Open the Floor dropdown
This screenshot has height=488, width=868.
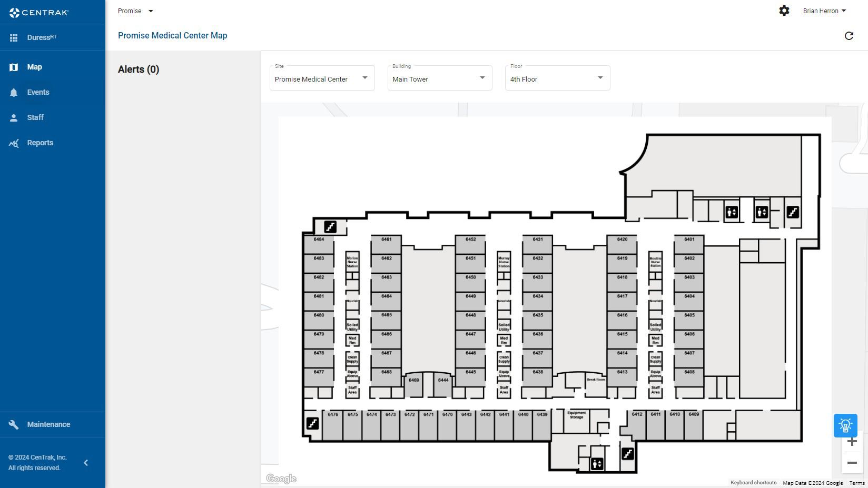pos(558,78)
